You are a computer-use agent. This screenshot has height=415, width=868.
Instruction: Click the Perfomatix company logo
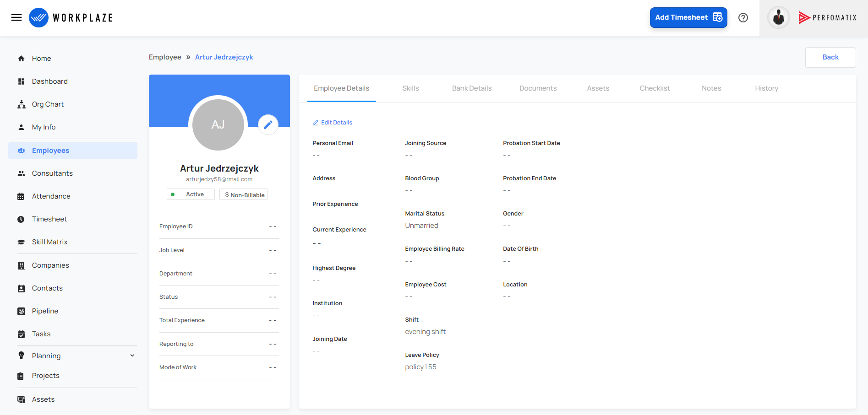[x=828, y=18]
